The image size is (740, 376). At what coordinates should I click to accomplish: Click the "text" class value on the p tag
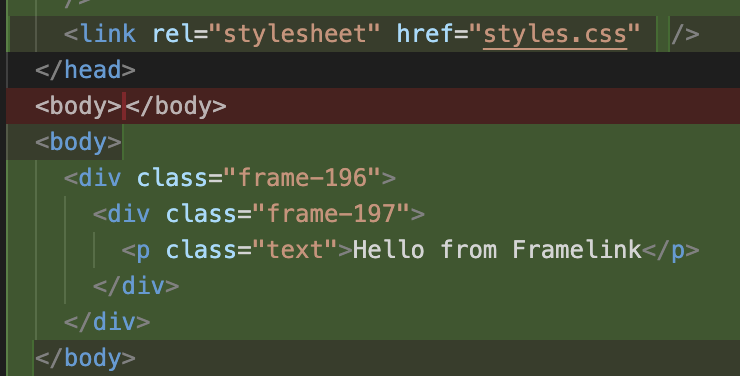coord(295,250)
